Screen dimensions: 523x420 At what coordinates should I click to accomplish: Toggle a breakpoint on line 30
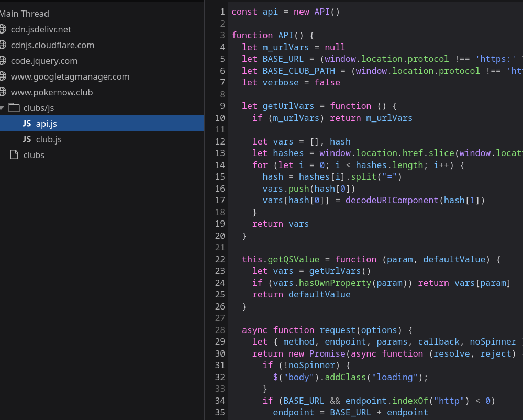click(x=220, y=353)
